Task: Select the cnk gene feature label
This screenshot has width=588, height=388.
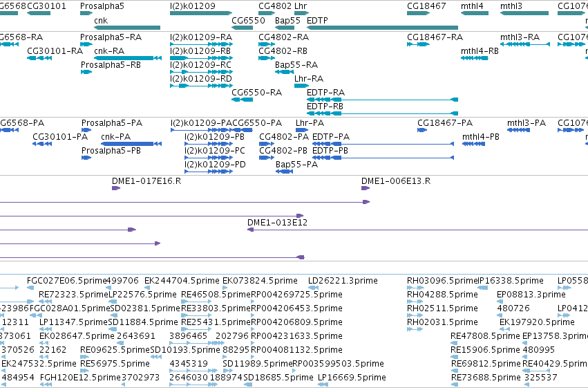Action: (x=101, y=21)
